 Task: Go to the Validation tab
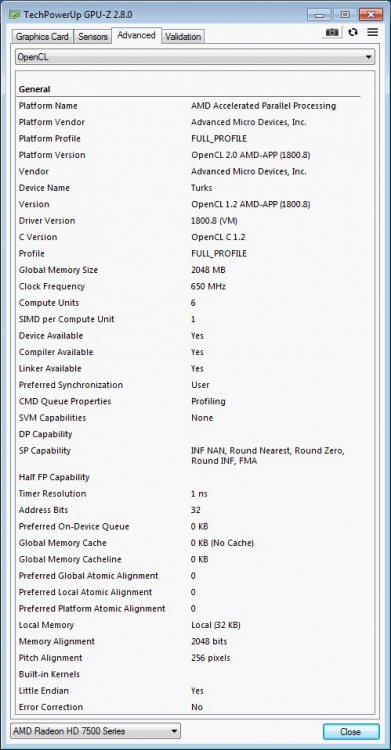click(x=183, y=36)
